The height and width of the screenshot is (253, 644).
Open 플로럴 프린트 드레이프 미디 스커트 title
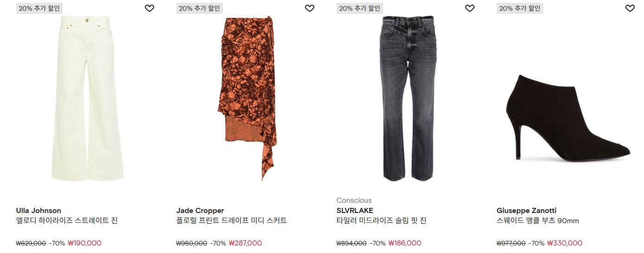click(x=232, y=221)
